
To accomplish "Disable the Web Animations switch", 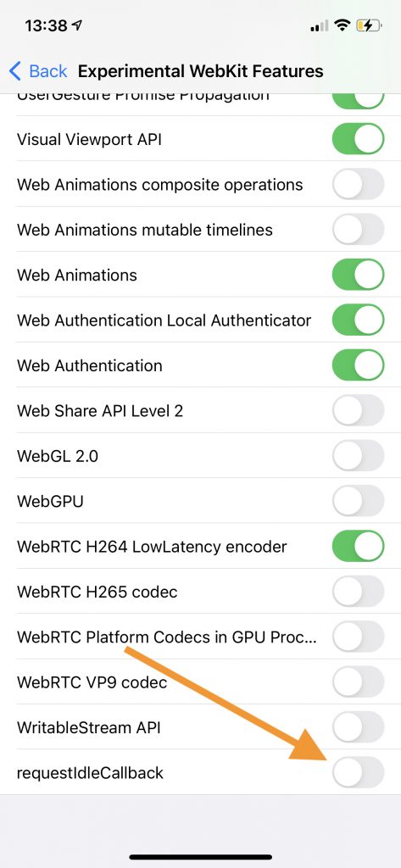I will (x=358, y=275).
